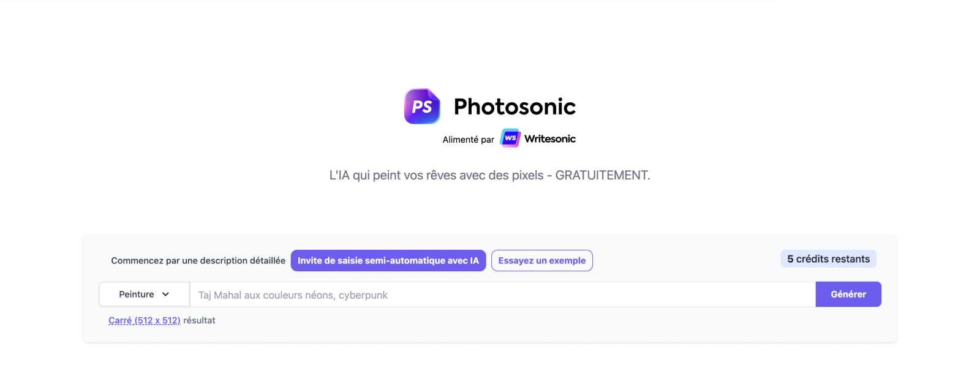The width and height of the screenshot is (980, 387).
Task: Click the Photosonic PS logo icon
Action: coord(421,106)
